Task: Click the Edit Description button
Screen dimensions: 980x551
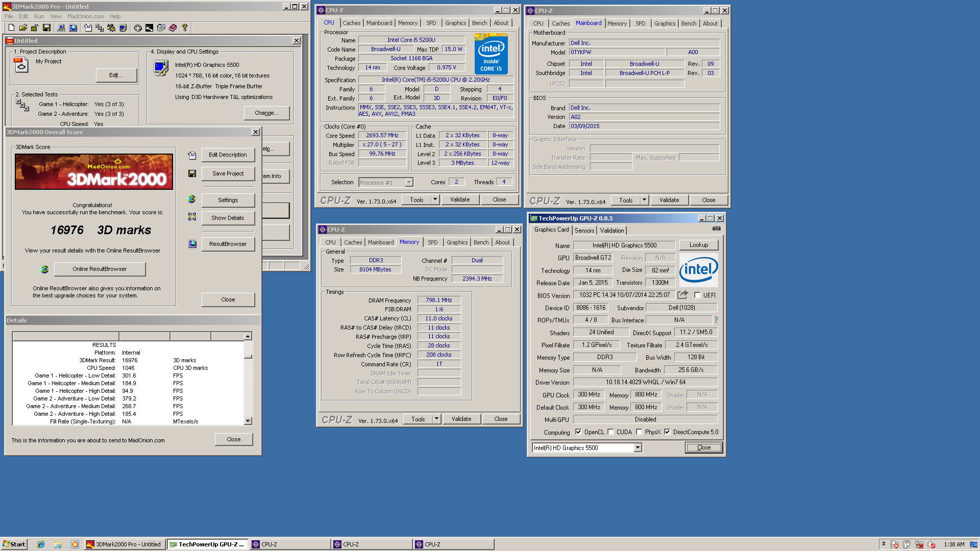Action: [x=228, y=155]
